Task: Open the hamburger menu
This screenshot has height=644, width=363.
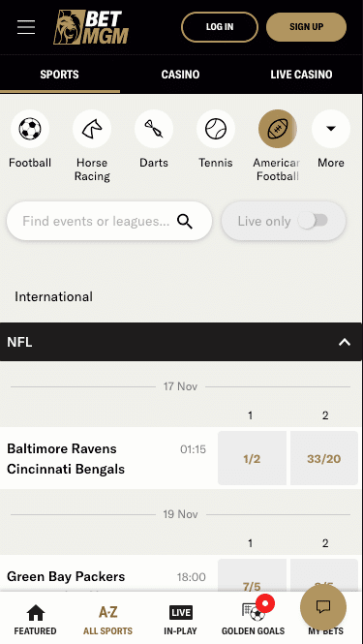Action: [x=26, y=27]
